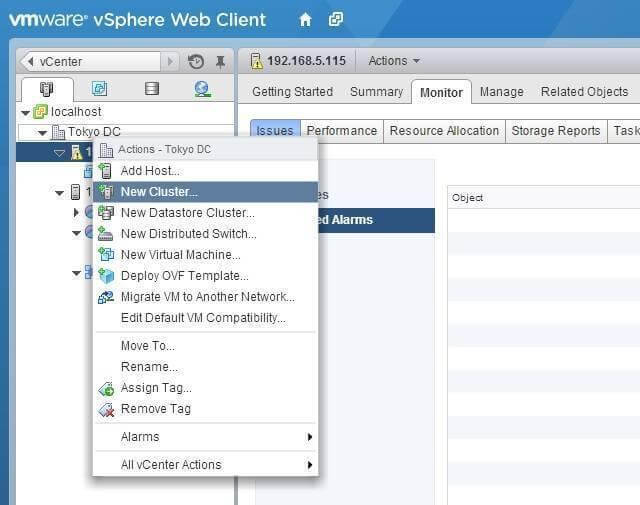640x505 pixels.
Task: Switch to Networking view icon
Action: (202, 89)
